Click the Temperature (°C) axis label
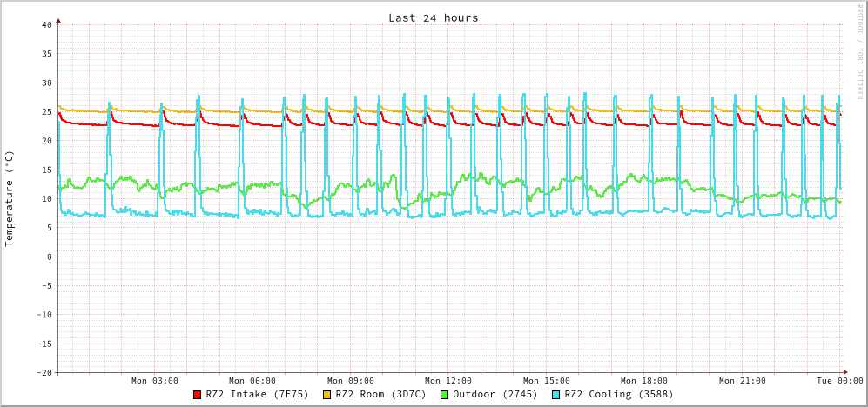The width and height of the screenshot is (868, 407). point(10,198)
